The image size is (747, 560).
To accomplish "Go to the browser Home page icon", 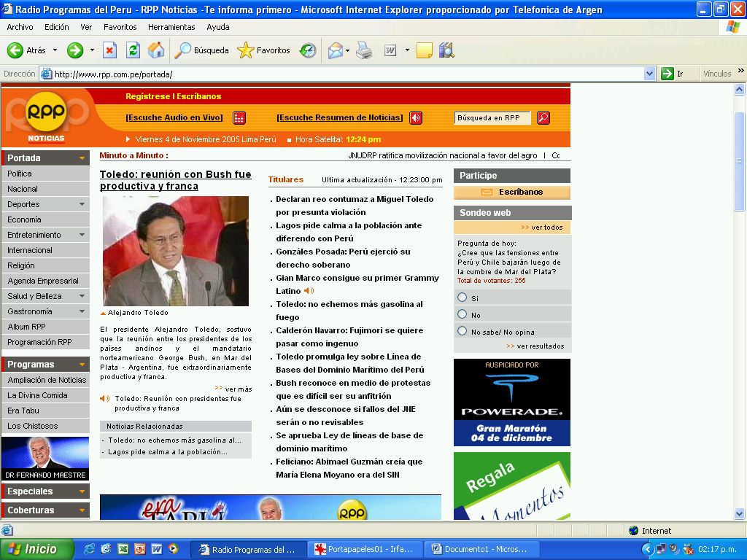I will coord(156,50).
